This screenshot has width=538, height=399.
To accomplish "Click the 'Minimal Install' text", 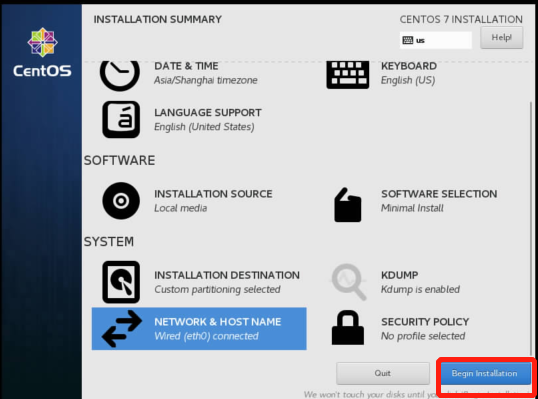I will [412, 208].
